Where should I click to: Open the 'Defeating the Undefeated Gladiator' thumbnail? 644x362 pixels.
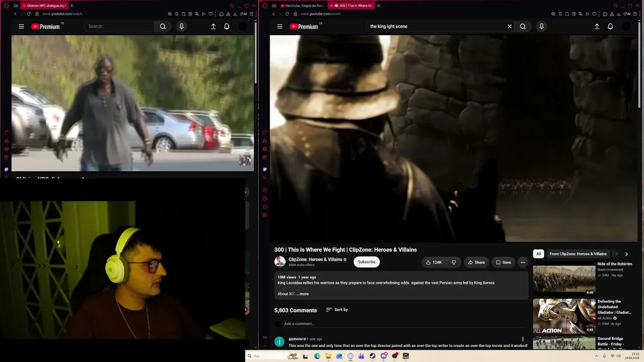pyautogui.click(x=564, y=316)
